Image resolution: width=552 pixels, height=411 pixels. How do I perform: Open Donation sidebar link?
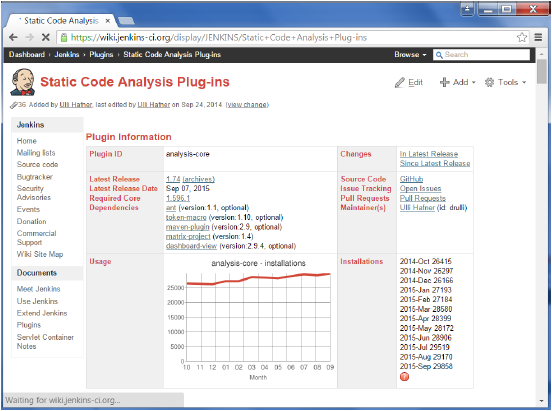pyautogui.click(x=31, y=222)
